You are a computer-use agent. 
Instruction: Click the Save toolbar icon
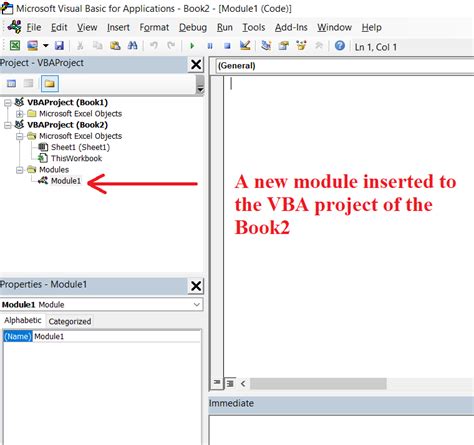tap(59, 45)
